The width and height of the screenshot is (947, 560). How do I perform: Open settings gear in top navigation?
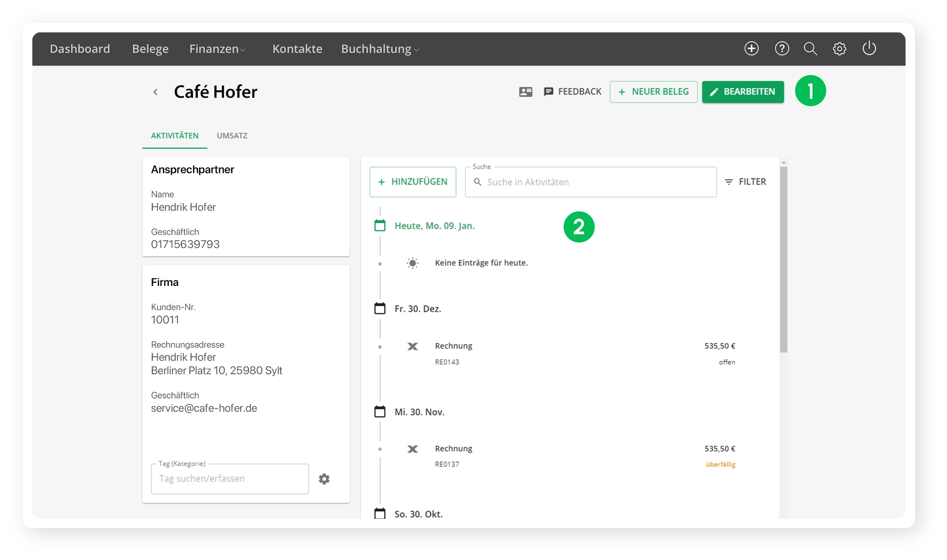point(839,48)
